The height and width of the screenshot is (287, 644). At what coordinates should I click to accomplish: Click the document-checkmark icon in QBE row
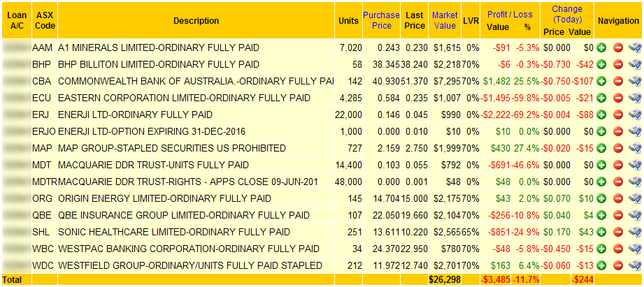click(635, 216)
